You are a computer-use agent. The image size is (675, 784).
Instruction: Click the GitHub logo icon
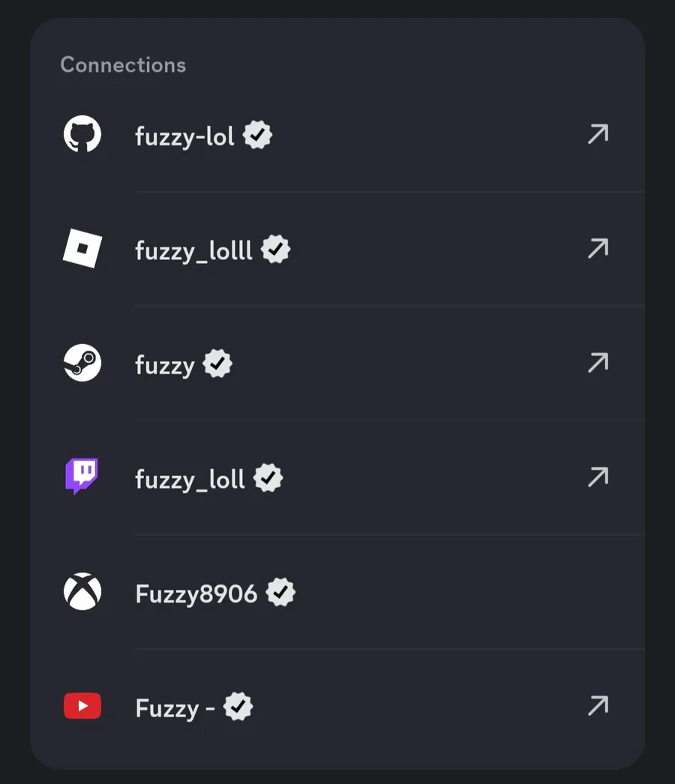click(x=82, y=134)
